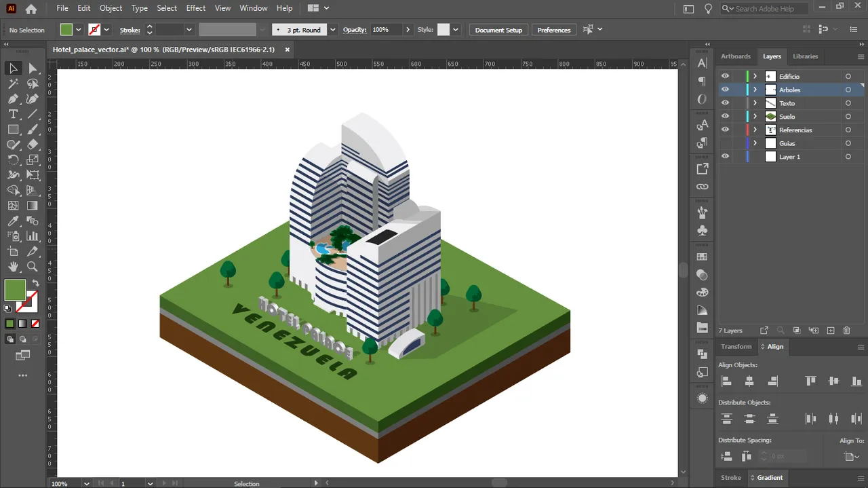Screen dimensions: 868x488
Task: Open the Discover lightbulb icon
Action: point(709,9)
